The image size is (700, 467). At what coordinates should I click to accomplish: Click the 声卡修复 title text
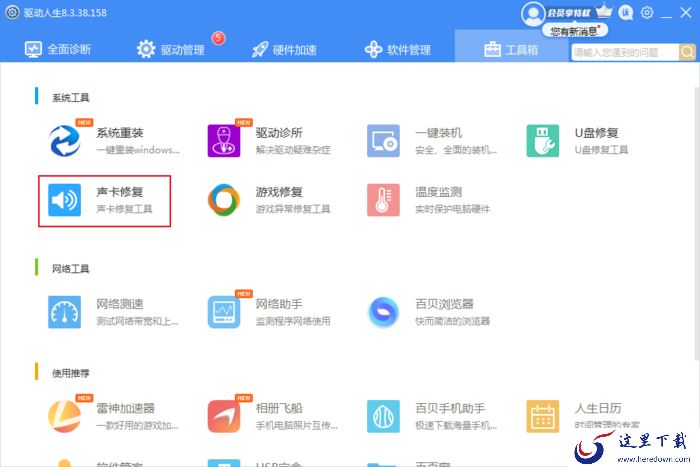(x=120, y=192)
